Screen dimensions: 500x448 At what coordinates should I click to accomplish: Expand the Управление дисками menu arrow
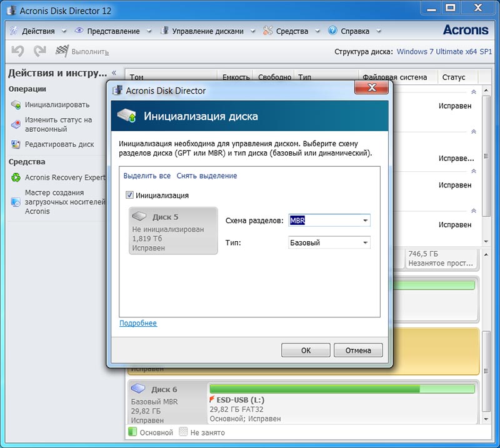coord(253,31)
